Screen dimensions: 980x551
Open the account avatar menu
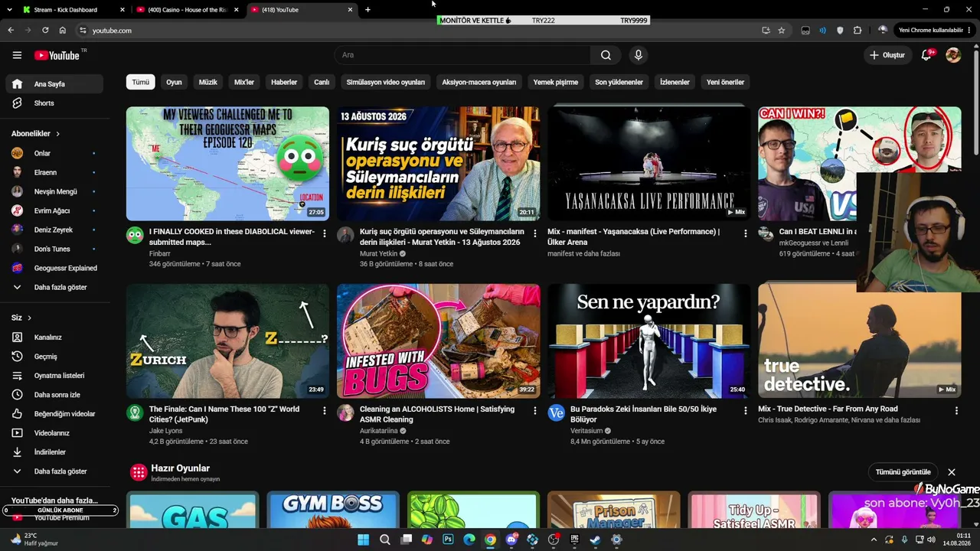pyautogui.click(x=953, y=55)
